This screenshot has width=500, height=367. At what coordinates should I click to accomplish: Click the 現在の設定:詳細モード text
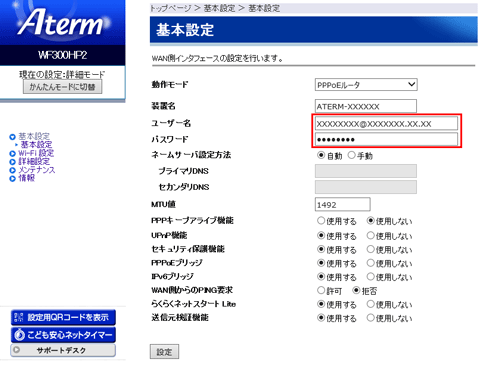click(62, 74)
